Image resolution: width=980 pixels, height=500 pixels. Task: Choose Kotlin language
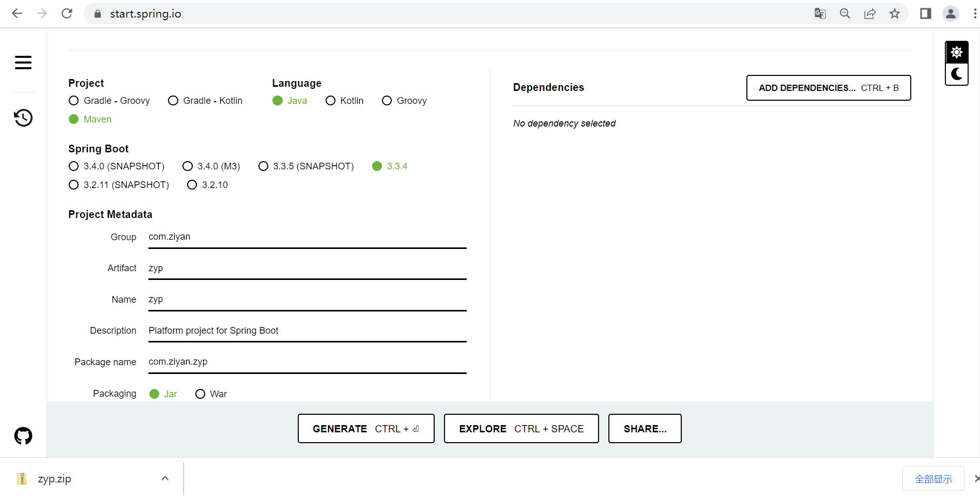[344, 101]
